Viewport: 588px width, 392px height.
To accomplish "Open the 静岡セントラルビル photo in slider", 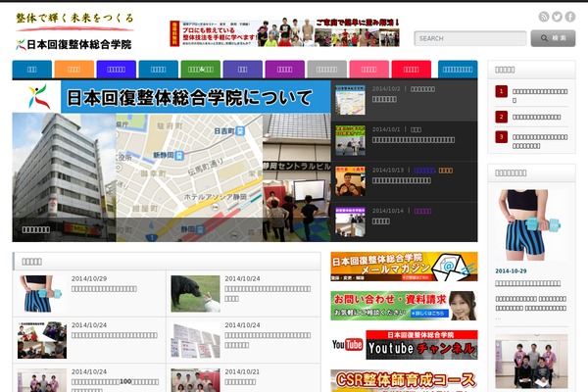I will tap(297, 177).
